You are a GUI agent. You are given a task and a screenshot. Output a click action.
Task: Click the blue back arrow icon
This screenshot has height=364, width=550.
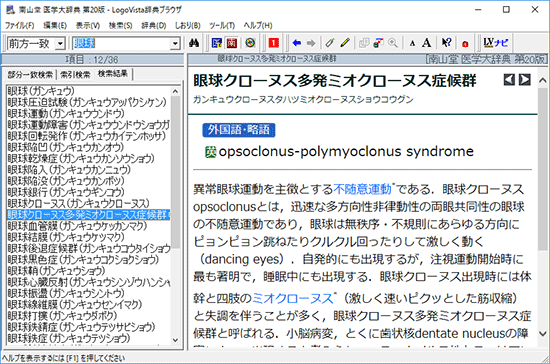pos(297,43)
